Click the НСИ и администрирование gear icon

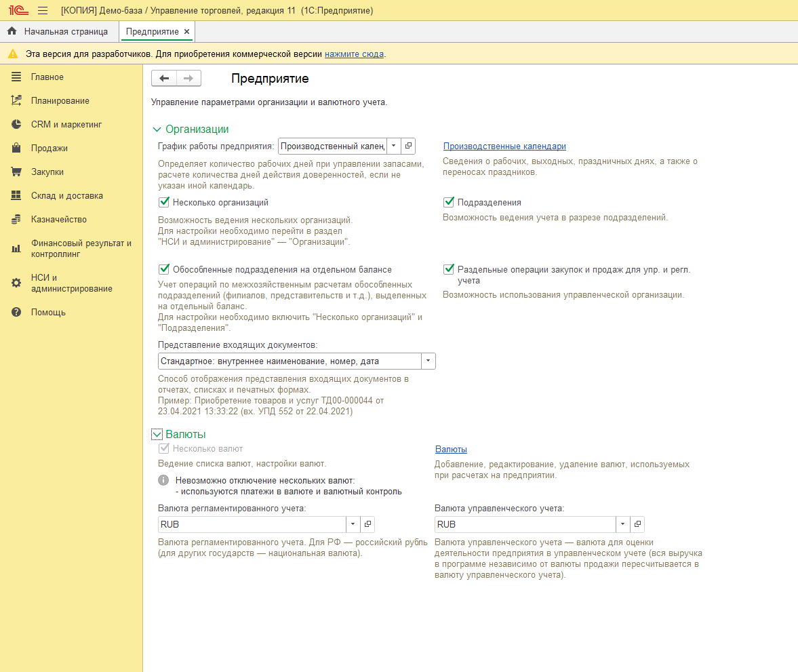[x=16, y=283]
